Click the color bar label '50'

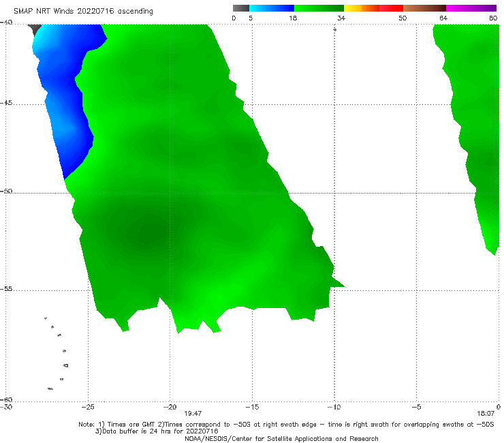[x=403, y=18]
